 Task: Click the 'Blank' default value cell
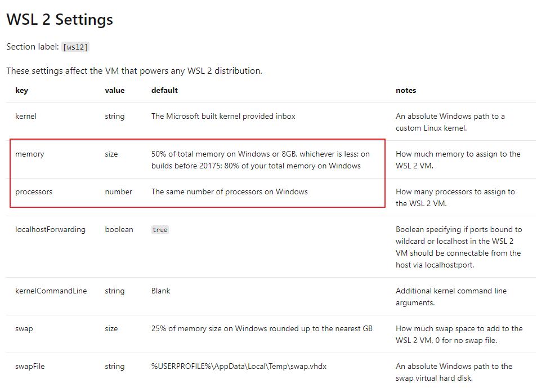click(x=160, y=291)
